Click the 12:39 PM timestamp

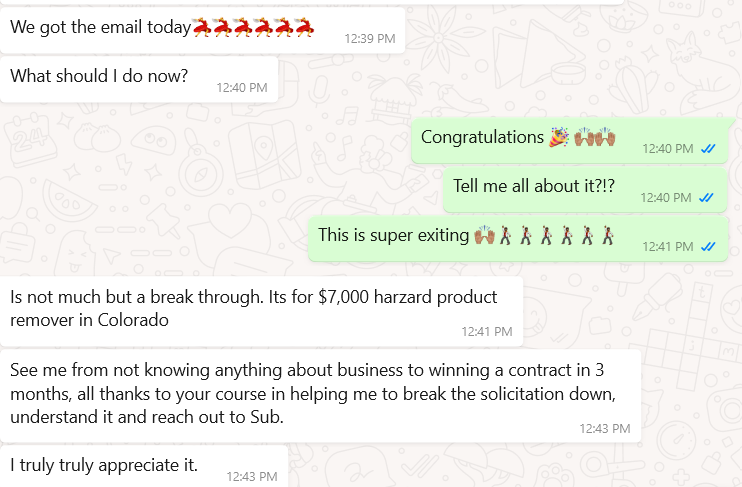[x=370, y=39]
